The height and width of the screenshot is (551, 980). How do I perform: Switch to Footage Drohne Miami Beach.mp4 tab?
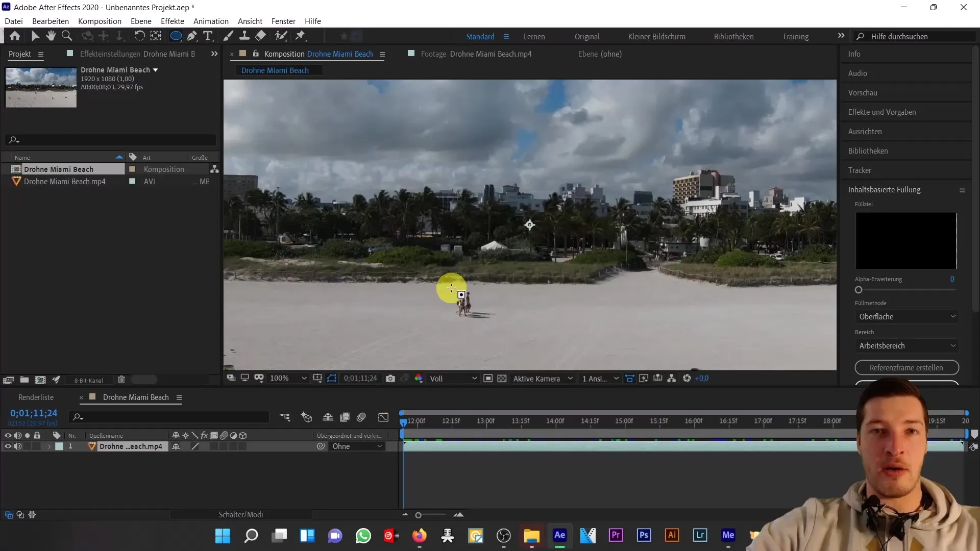tap(476, 54)
